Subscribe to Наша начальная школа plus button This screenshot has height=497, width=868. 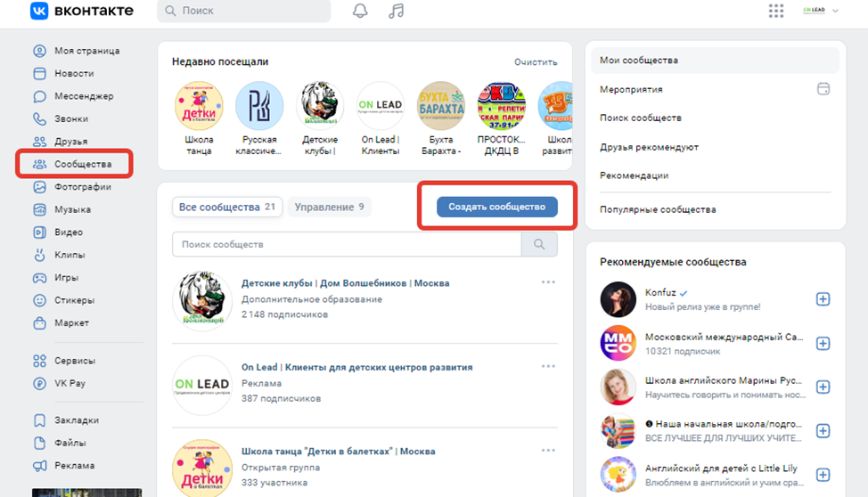(x=823, y=430)
